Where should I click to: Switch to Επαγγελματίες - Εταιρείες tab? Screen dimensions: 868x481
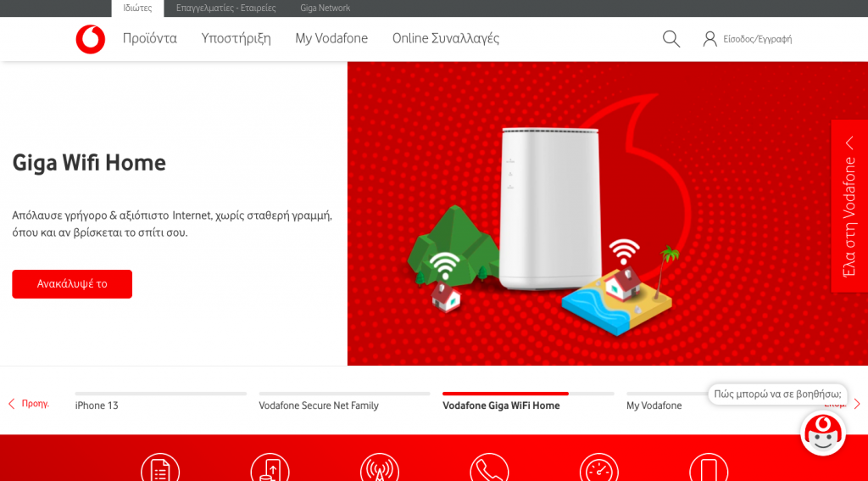click(225, 8)
